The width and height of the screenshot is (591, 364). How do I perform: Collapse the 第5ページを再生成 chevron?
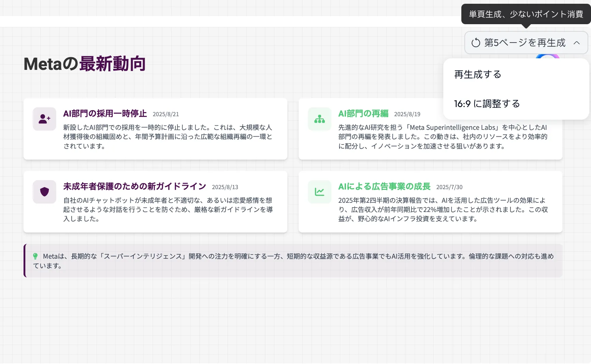(577, 43)
